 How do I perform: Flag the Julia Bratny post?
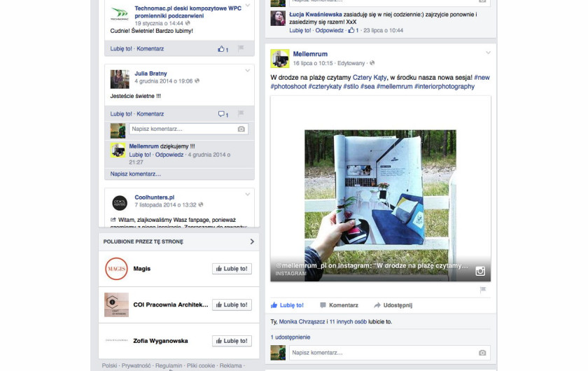click(241, 113)
